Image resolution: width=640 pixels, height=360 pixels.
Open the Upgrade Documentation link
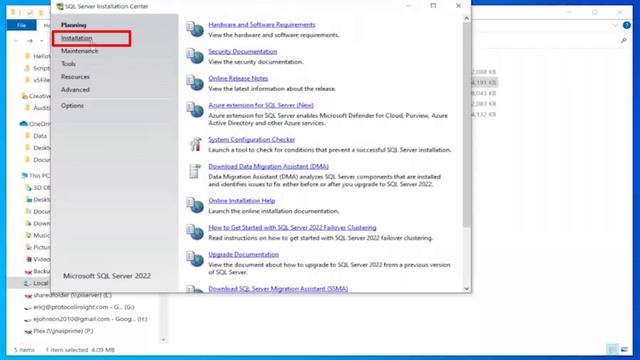click(243, 255)
